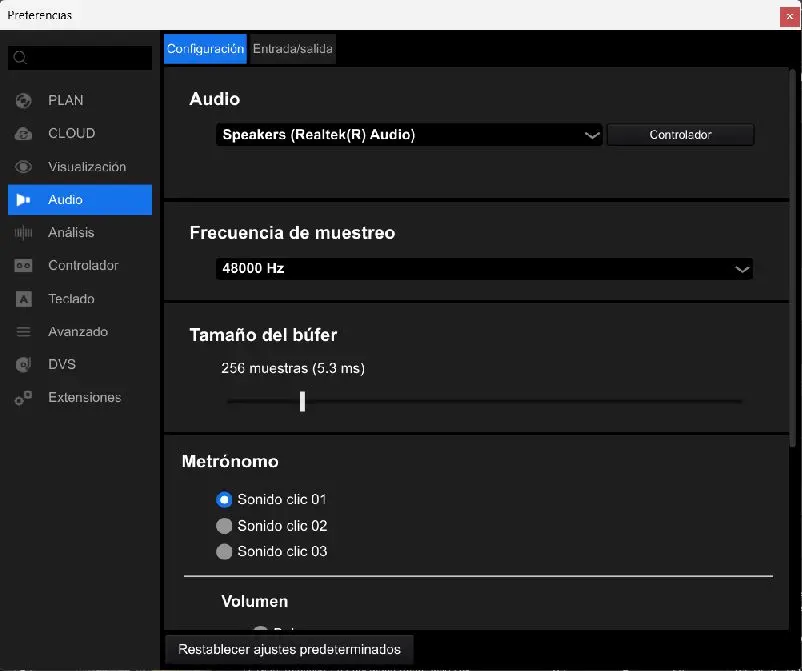Click the CLOUD icon in sidebar

click(x=23, y=134)
